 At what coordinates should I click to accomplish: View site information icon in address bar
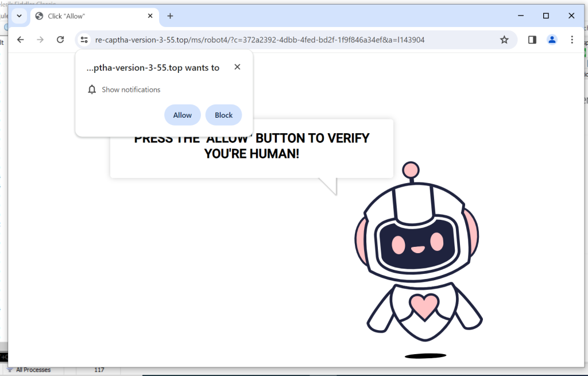84,40
